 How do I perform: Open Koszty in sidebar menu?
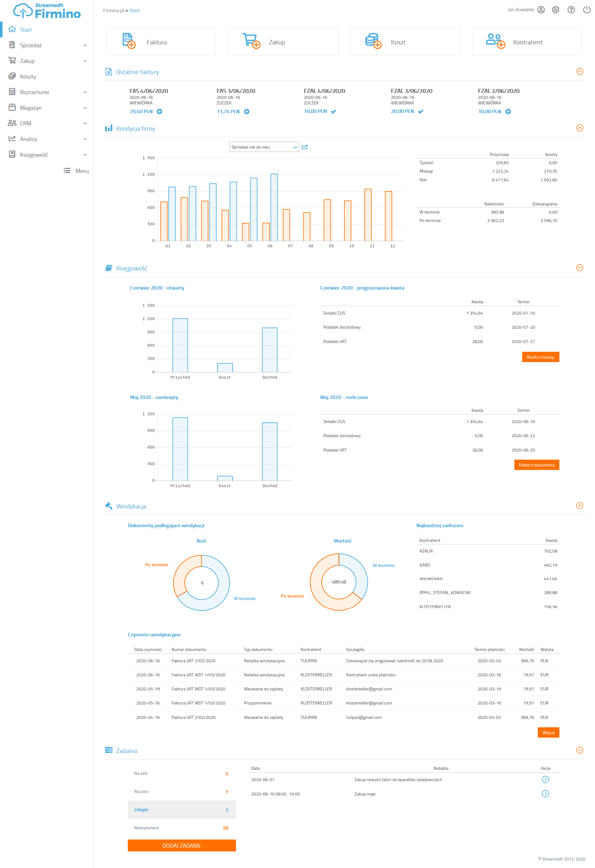pyautogui.click(x=47, y=77)
